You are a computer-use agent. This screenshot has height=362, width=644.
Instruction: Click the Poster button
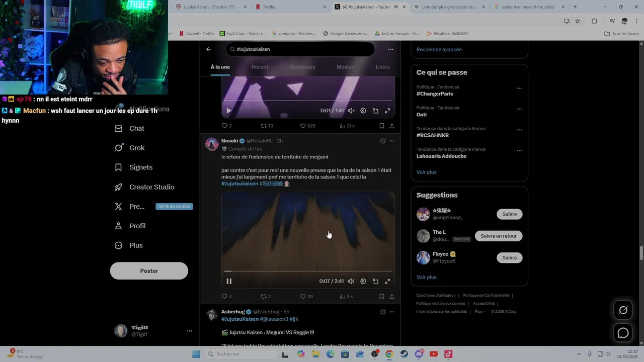click(x=149, y=271)
